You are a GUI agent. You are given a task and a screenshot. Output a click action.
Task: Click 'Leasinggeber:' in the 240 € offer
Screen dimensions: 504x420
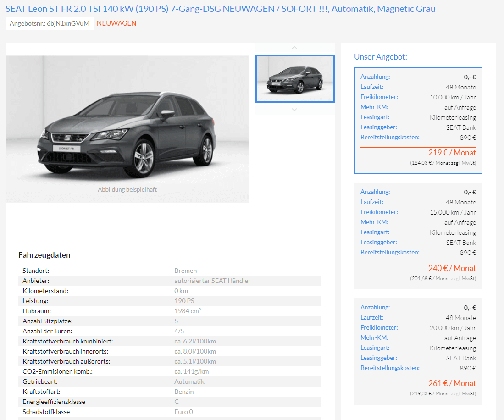coord(379,242)
